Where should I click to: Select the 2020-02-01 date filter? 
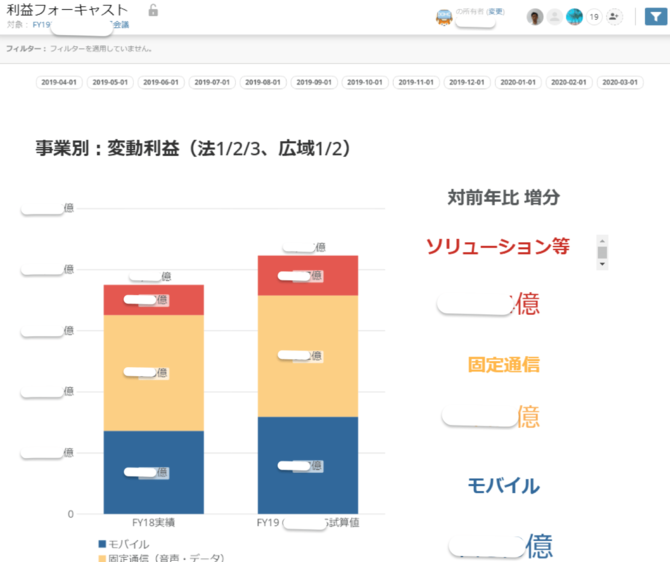(569, 82)
